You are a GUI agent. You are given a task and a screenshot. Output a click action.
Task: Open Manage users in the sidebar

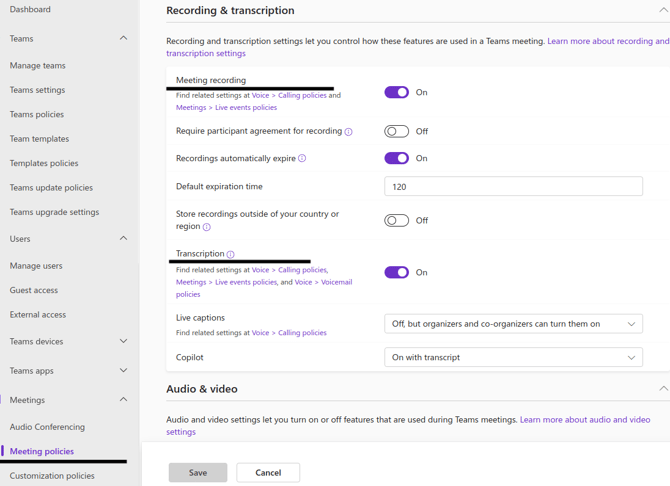coord(36,266)
